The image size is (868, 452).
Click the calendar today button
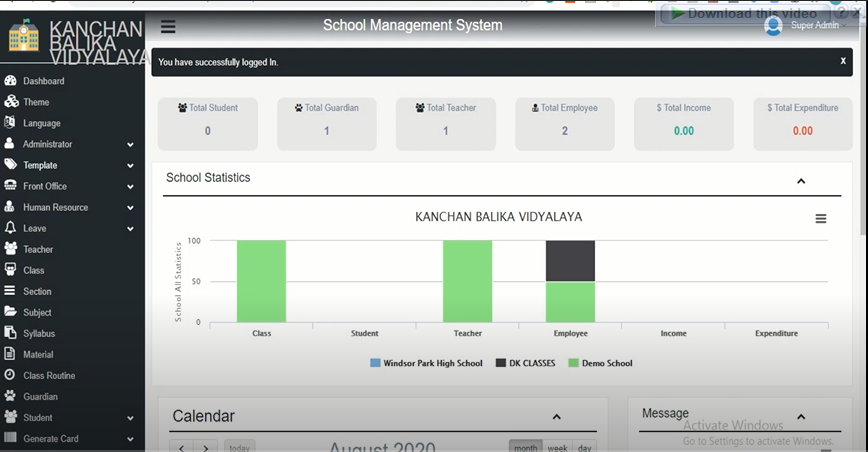[x=239, y=448]
